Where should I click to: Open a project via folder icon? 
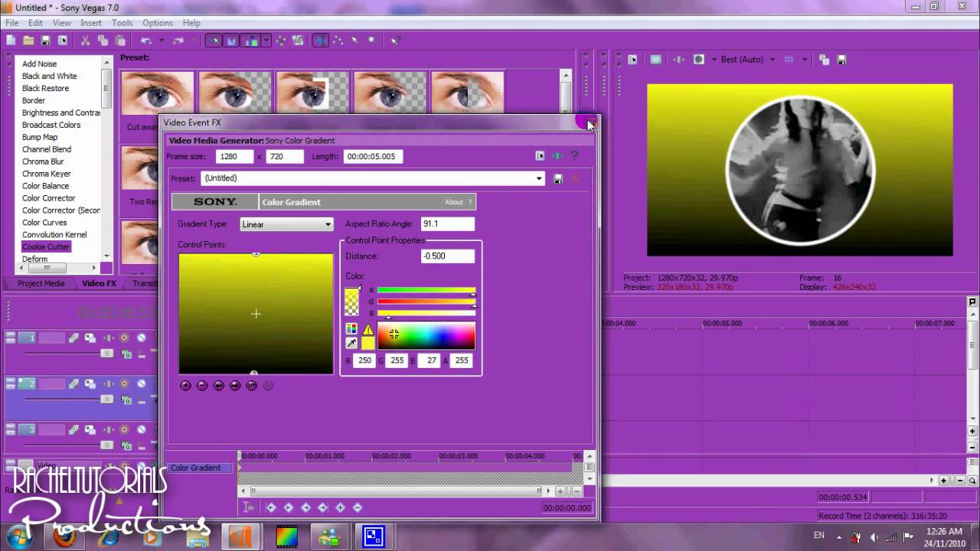(x=28, y=41)
